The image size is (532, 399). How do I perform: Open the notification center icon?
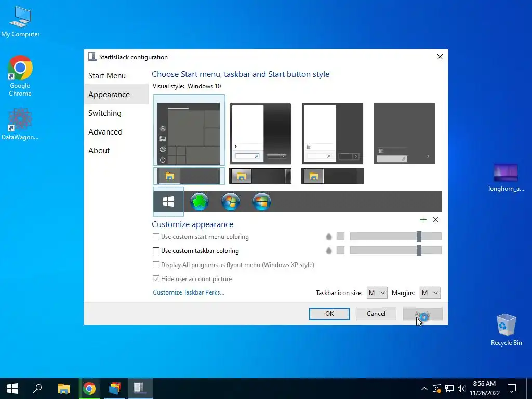512,389
